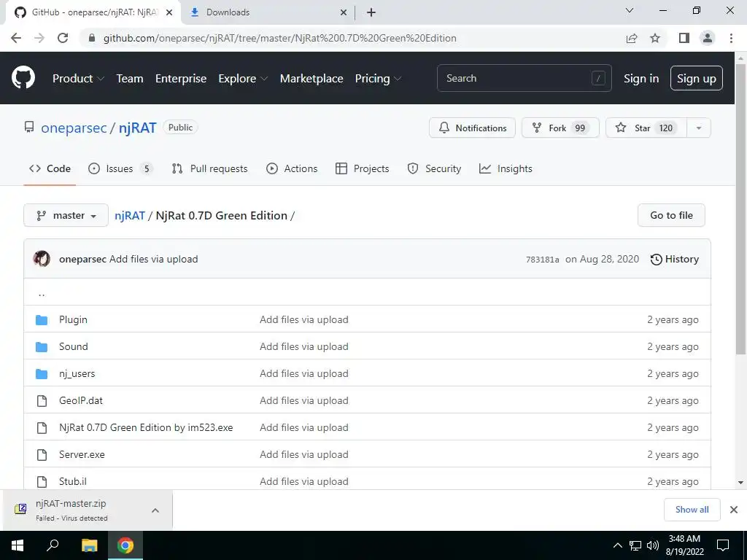Open the njRAT breadcrumb link

coord(130,215)
